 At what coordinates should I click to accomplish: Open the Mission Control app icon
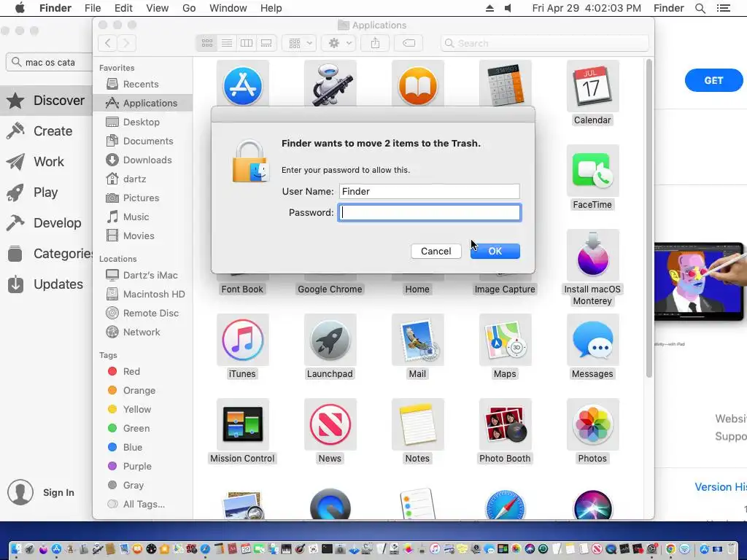coord(242,424)
